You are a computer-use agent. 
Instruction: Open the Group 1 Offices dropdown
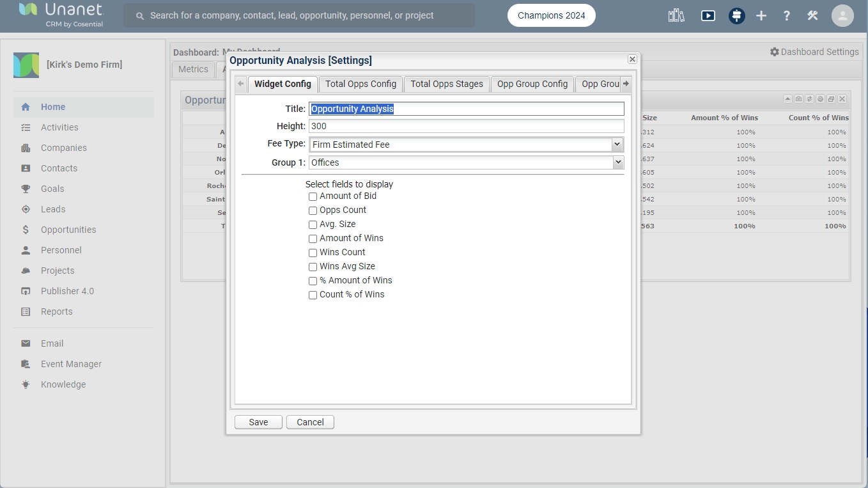466,162
